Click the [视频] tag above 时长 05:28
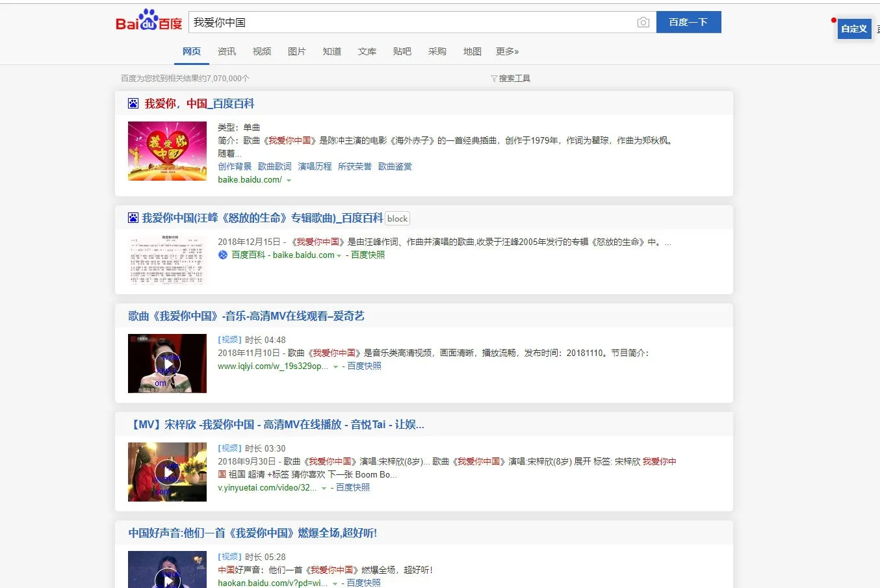This screenshot has height=588, width=880. click(229, 557)
